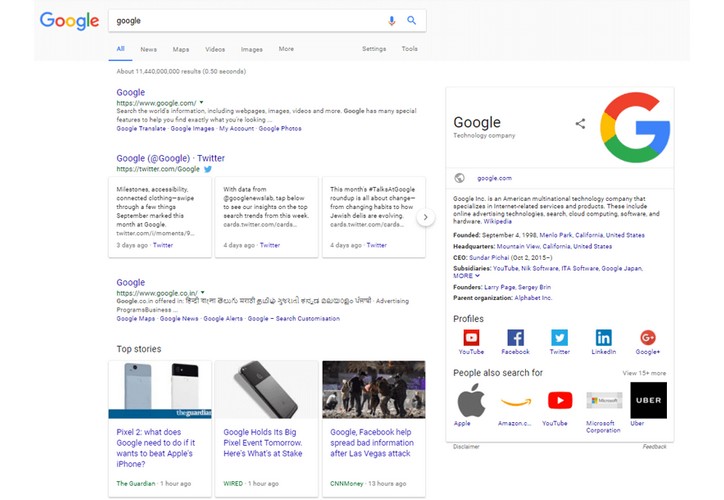
Task: Open Las Vegas attack story thumbnail
Action: click(x=374, y=390)
